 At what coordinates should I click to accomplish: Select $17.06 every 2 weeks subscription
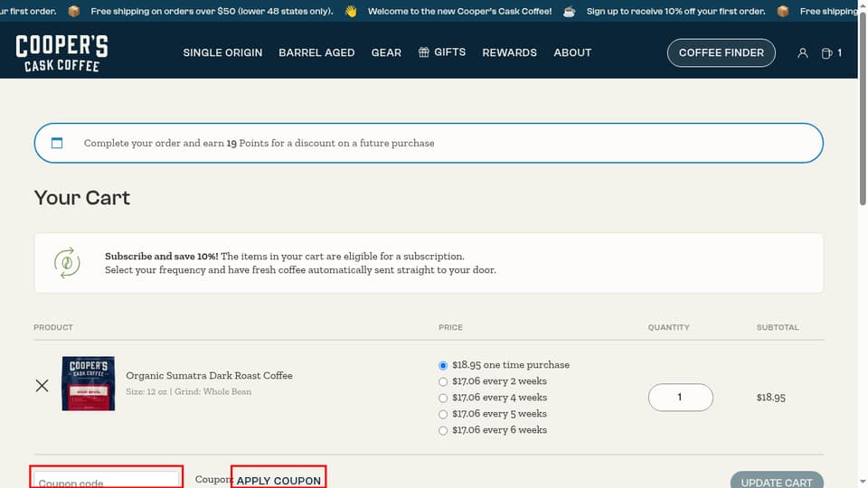point(443,381)
